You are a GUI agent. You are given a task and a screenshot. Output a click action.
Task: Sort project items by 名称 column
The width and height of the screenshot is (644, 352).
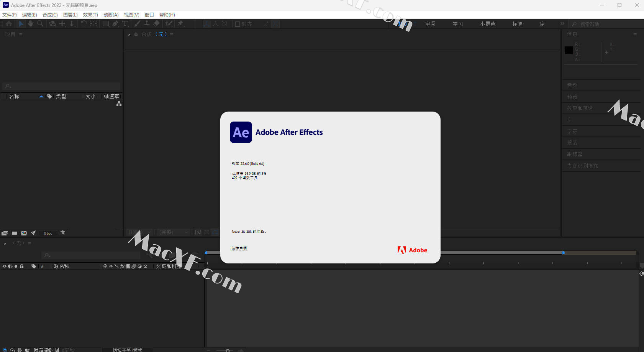[14, 96]
